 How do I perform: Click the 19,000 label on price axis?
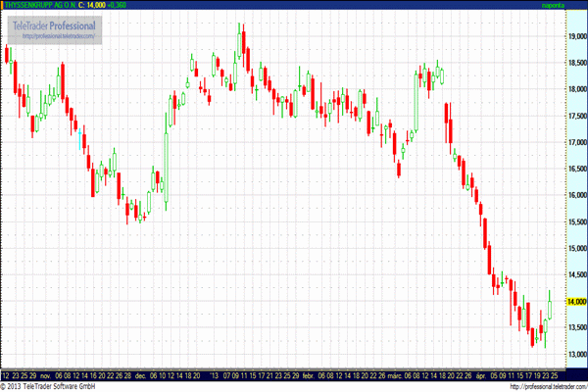click(x=575, y=37)
